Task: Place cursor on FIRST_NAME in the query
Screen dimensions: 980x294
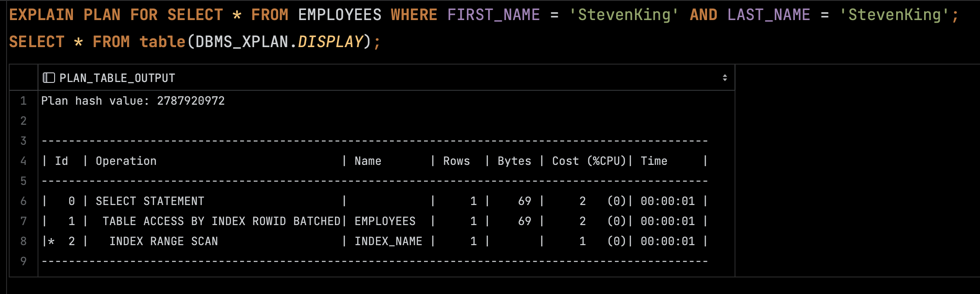Action: coord(493,15)
